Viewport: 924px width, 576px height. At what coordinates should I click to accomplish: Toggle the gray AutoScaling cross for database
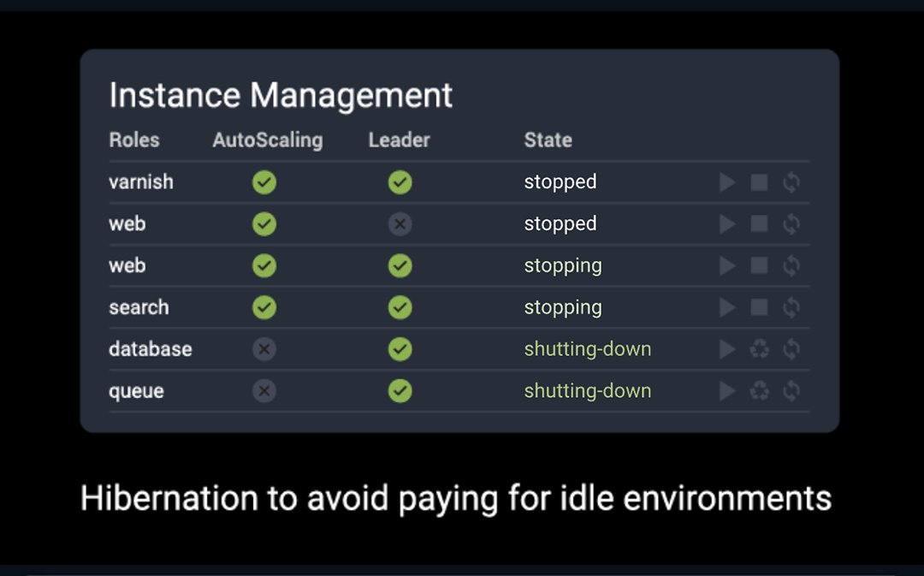coord(264,349)
